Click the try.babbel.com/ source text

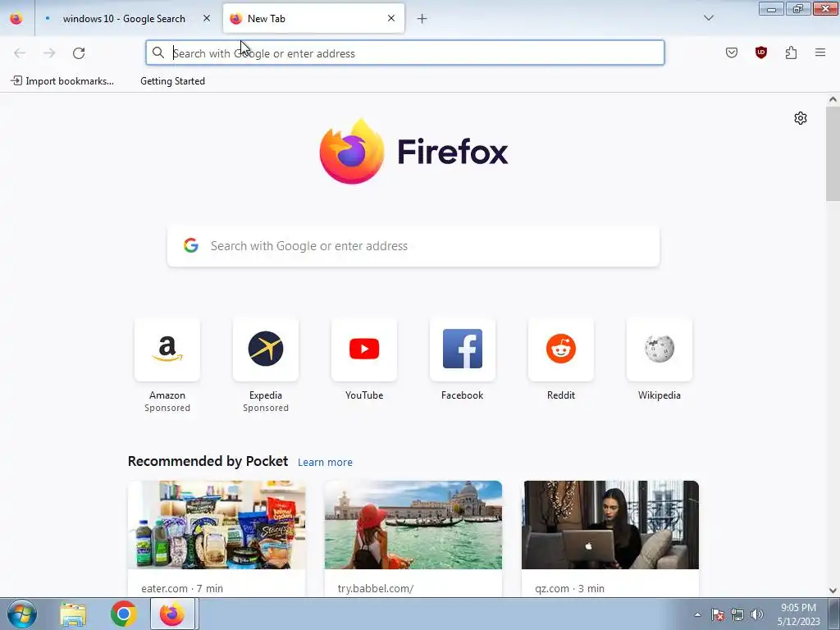(376, 588)
